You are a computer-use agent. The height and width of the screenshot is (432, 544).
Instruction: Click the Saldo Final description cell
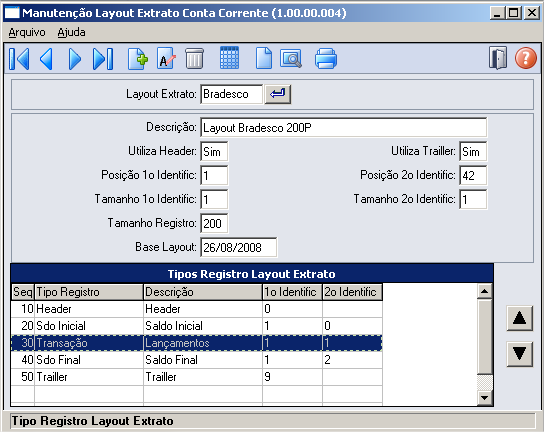pyautogui.click(x=203, y=360)
